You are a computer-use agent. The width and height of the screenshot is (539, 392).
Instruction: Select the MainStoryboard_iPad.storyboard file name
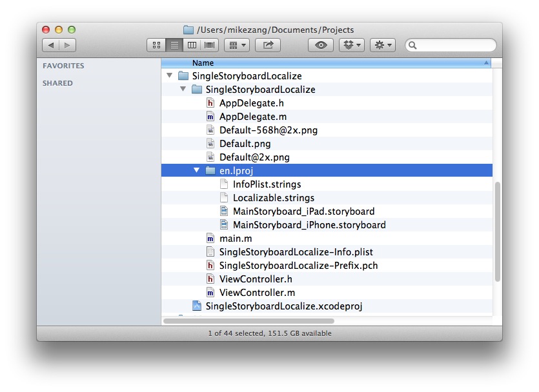304,211
